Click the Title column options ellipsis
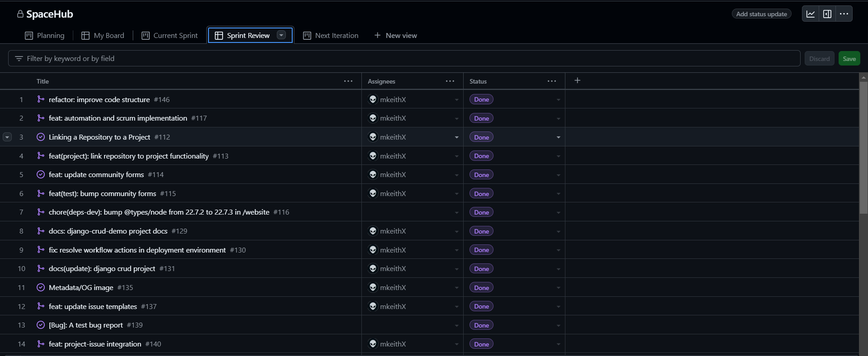This screenshot has width=868, height=356. click(x=348, y=81)
